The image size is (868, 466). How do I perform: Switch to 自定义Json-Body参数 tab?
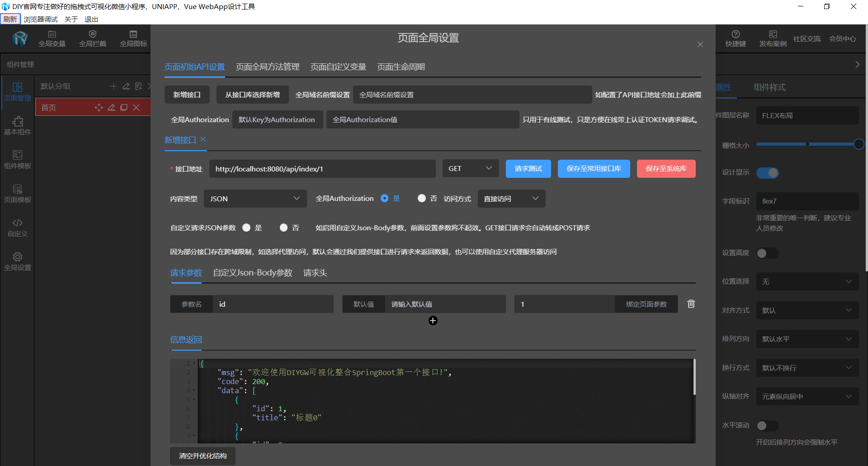(x=253, y=273)
